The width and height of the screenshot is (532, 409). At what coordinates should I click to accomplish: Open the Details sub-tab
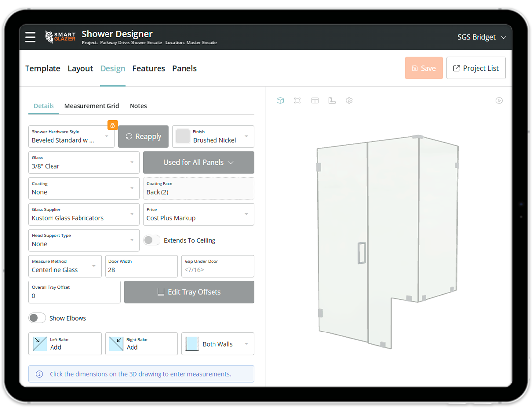pyautogui.click(x=44, y=106)
